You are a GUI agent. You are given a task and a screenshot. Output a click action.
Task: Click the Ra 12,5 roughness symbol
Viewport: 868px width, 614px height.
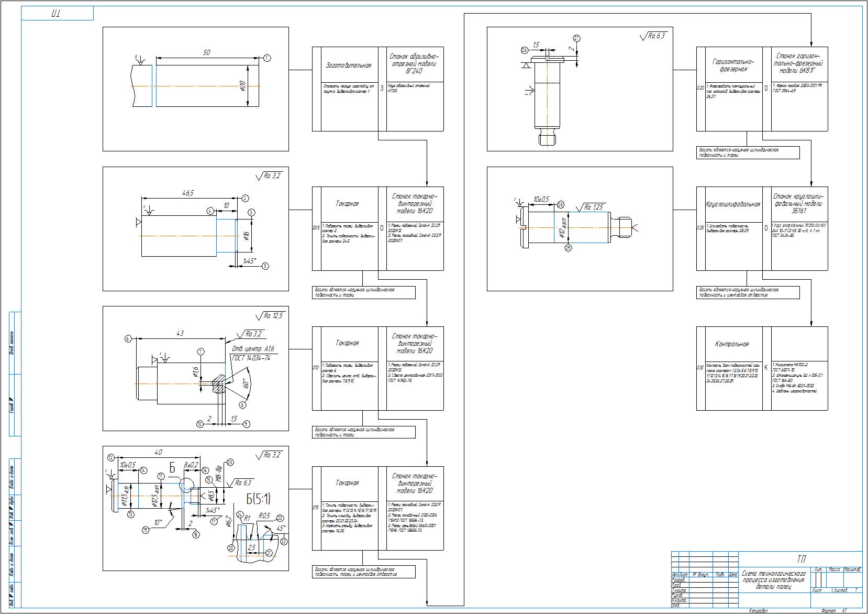[271, 315]
